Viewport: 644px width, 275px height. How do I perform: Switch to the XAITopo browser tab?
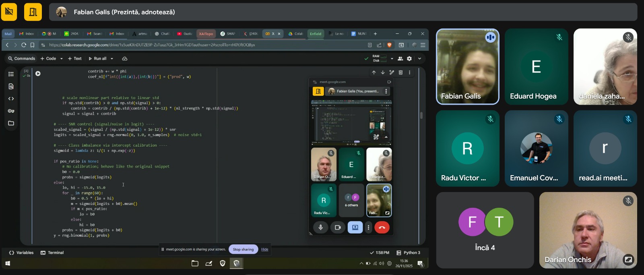coord(206,34)
